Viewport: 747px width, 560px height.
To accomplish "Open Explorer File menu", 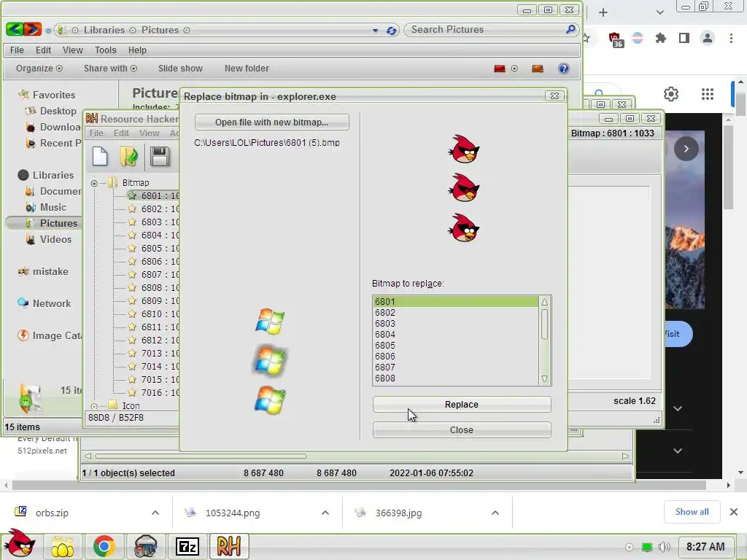I will pos(17,50).
